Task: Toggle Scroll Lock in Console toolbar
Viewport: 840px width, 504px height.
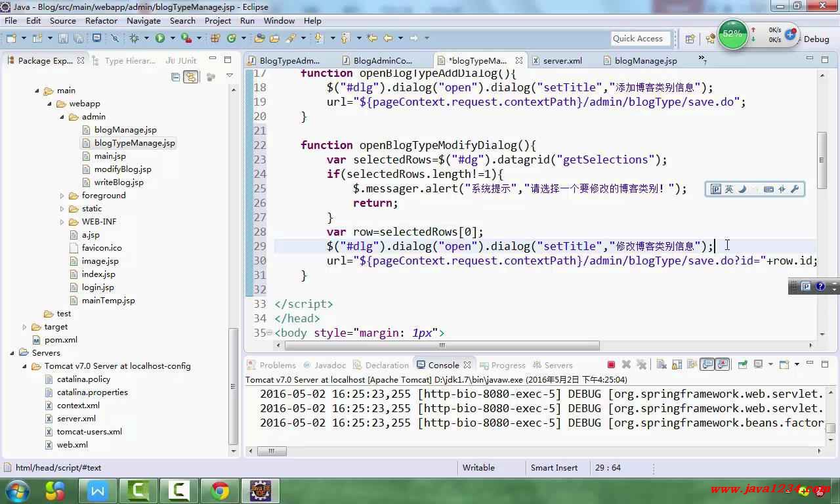Action: coord(677,364)
